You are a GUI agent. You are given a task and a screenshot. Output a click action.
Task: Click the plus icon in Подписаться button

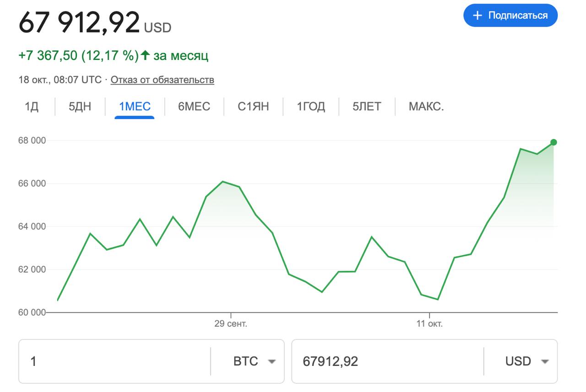coord(477,16)
